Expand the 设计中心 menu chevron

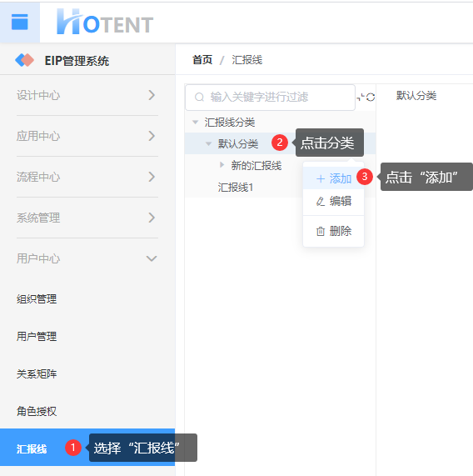pyautogui.click(x=152, y=95)
